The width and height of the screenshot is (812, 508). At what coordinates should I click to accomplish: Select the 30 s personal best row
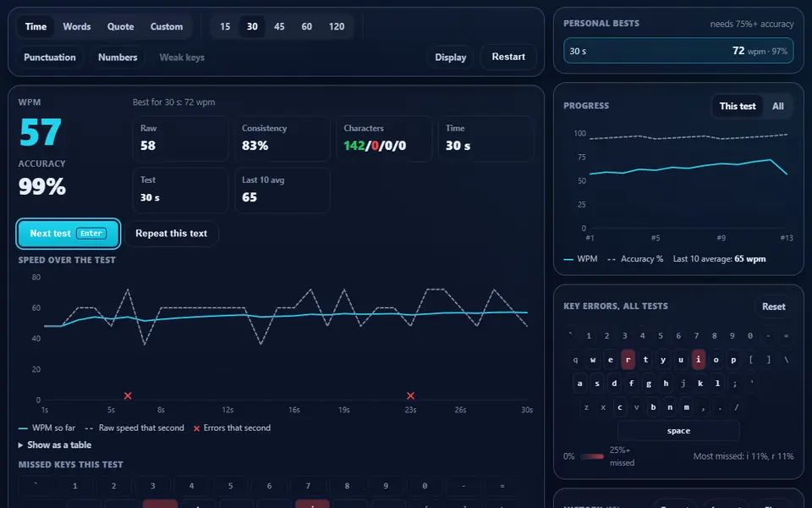(678, 51)
